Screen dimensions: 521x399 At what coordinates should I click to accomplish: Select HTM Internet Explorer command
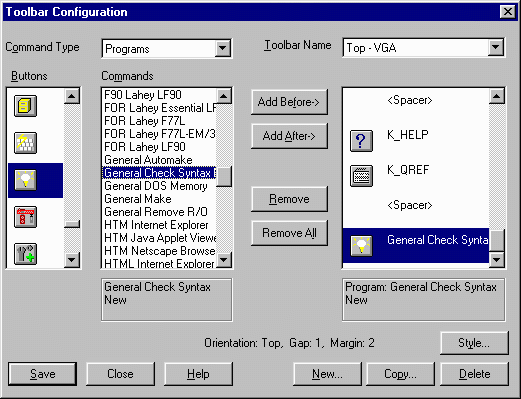159,225
